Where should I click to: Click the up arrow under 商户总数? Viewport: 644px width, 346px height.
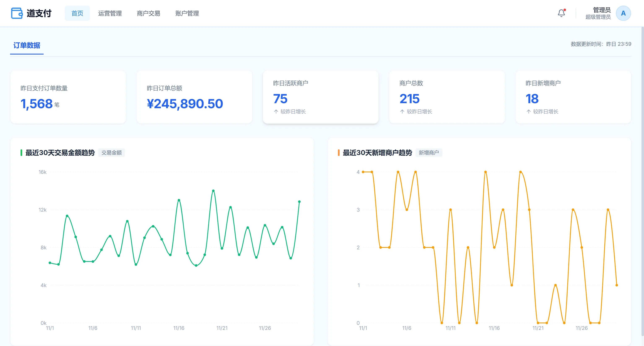(402, 112)
